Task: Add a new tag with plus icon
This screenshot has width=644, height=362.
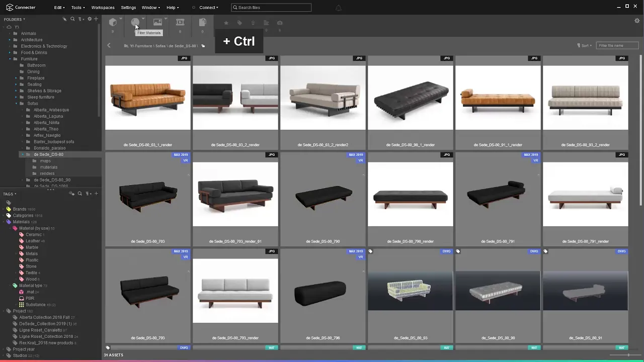Action: tap(96, 194)
